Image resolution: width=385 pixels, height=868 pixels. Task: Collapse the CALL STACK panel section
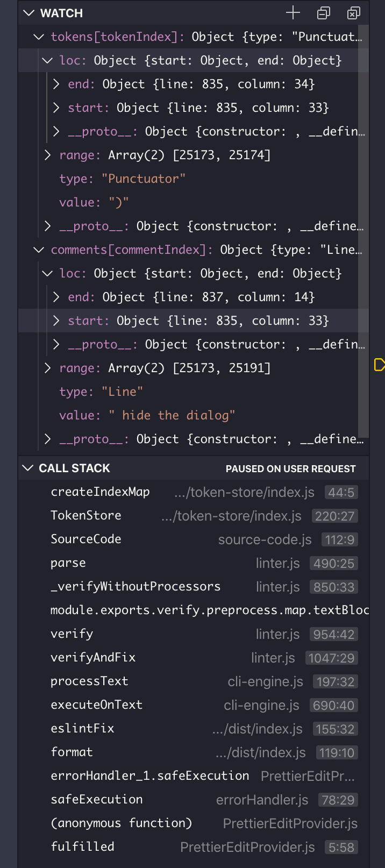[x=28, y=468]
